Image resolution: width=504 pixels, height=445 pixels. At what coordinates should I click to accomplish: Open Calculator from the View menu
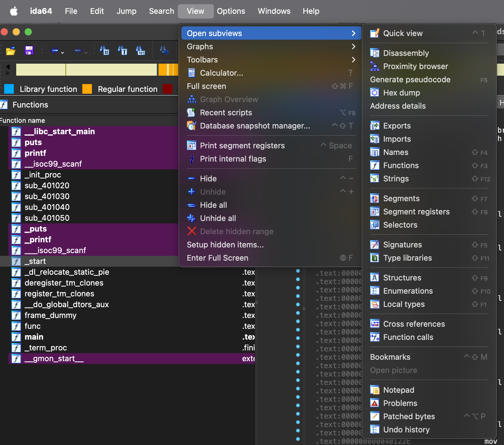271,73
